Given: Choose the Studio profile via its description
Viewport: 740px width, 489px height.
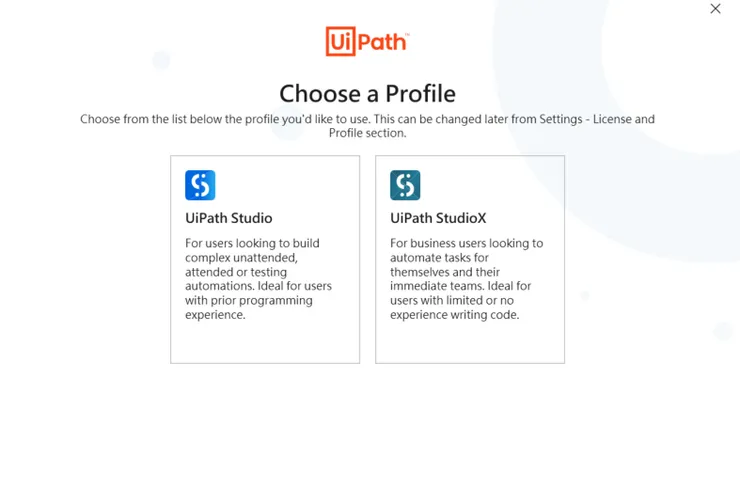Looking at the screenshot, I should point(258,279).
